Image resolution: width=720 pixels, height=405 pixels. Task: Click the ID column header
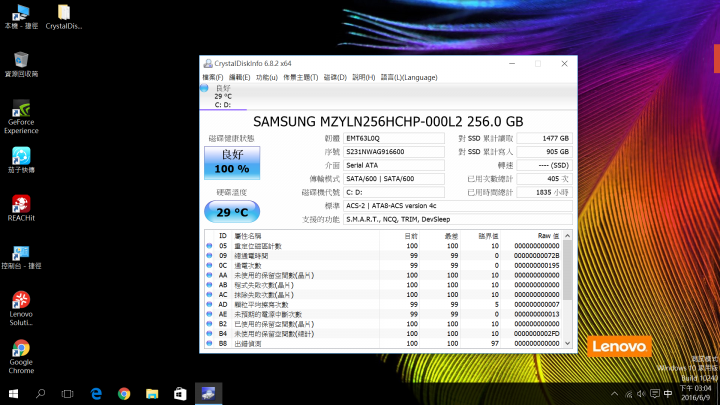click(223, 236)
